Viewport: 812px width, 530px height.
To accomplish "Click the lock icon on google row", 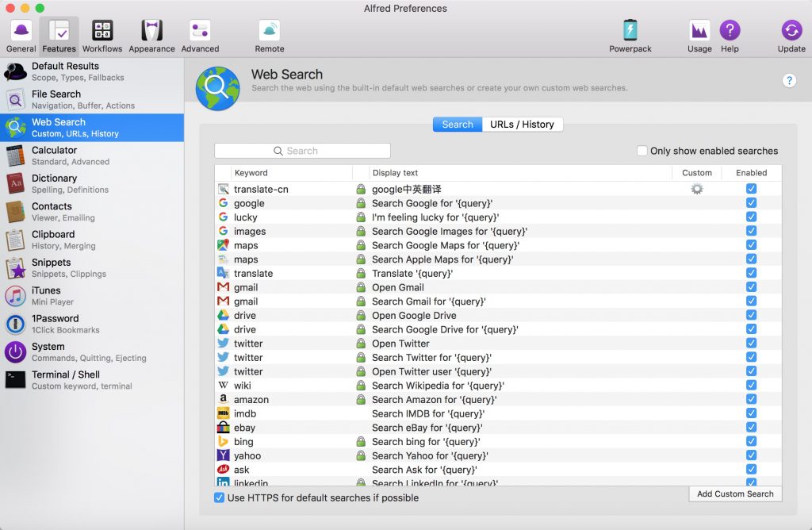I will (x=361, y=203).
